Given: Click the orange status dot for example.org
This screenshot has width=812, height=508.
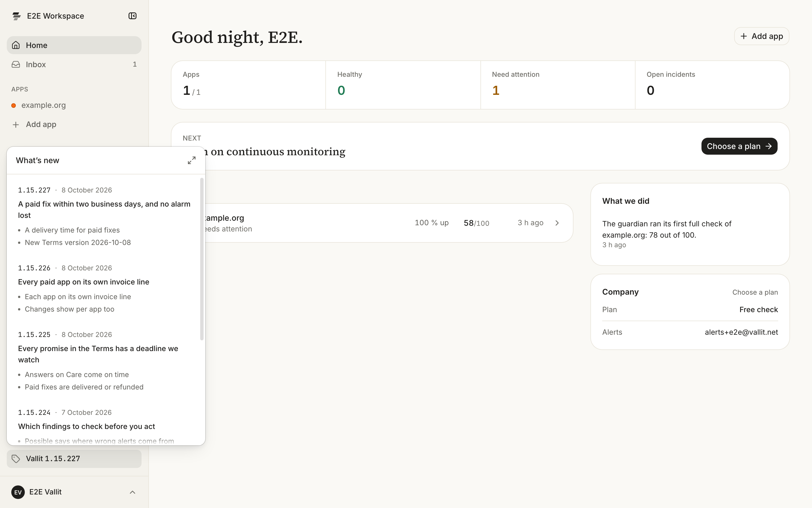Looking at the screenshot, I should [x=14, y=106].
